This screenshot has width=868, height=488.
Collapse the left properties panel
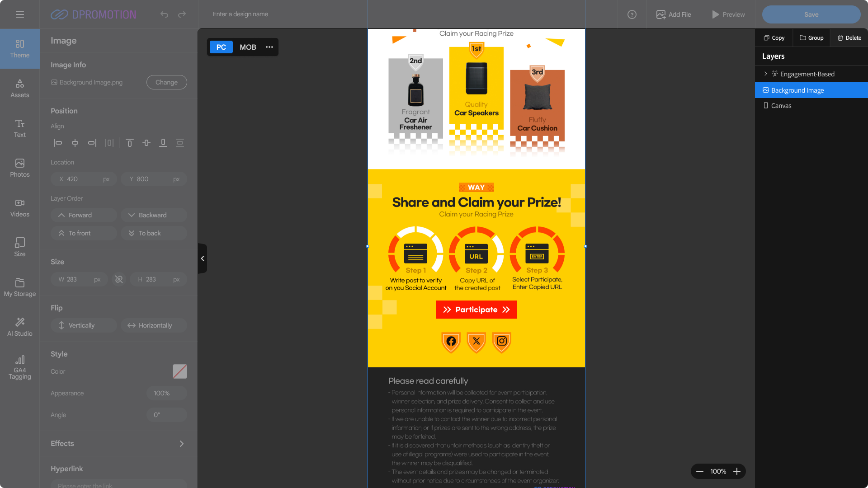203,258
